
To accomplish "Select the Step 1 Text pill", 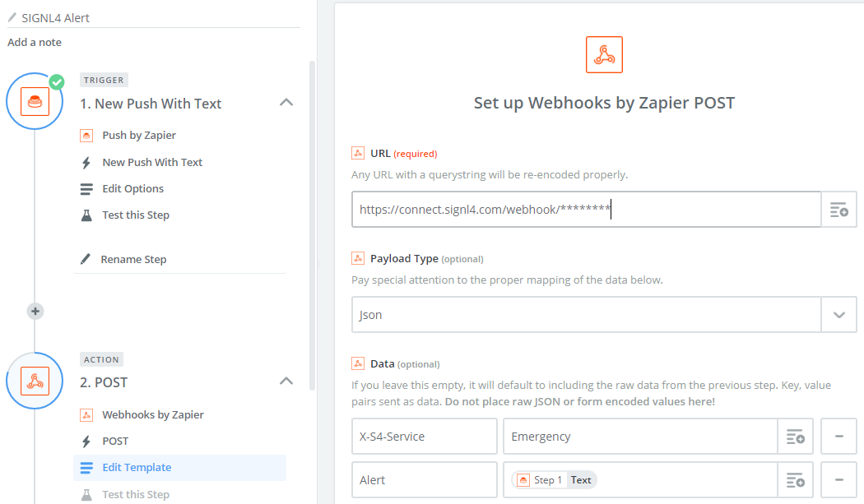I will 555,480.
